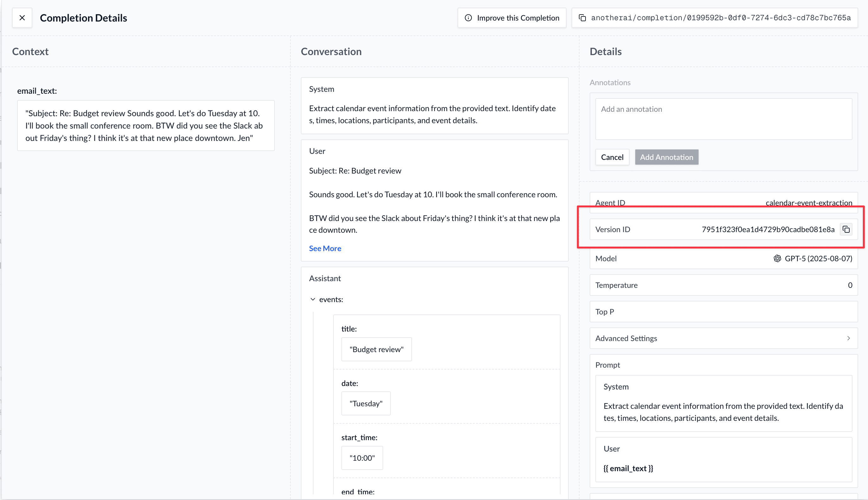
Task: Open See More in the user message
Action: 325,248
